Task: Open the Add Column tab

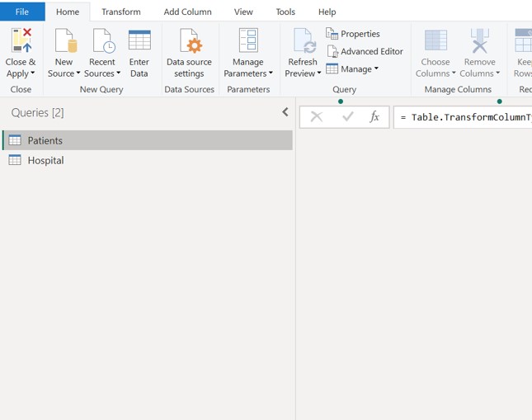Action: point(187,12)
